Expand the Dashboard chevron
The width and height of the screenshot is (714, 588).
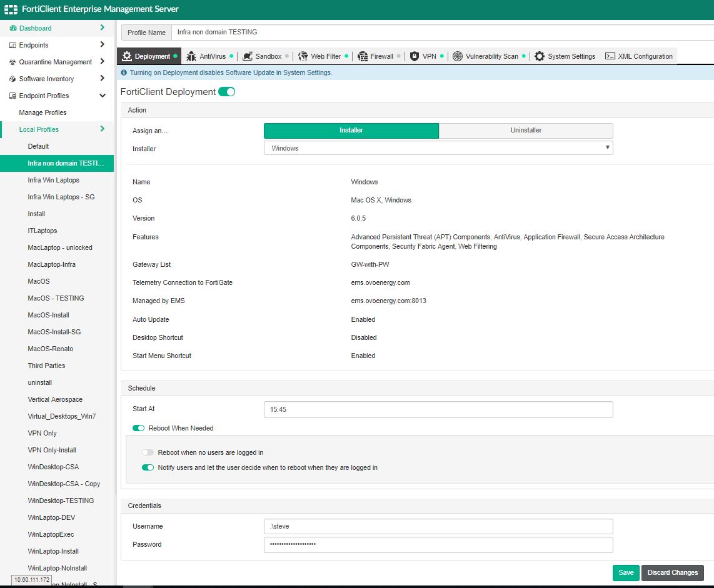pyautogui.click(x=103, y=27)
